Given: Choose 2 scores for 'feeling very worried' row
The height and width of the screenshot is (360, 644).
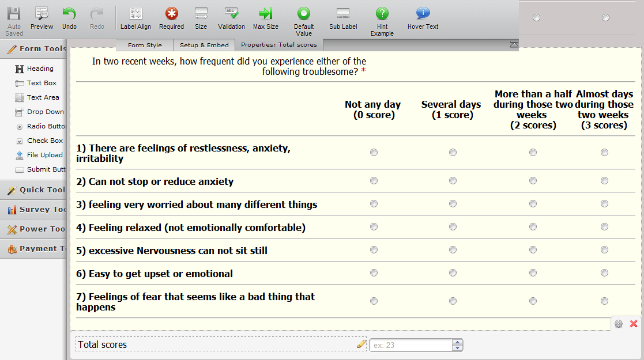Looking at the screenshot, I should tap(533, 203).
